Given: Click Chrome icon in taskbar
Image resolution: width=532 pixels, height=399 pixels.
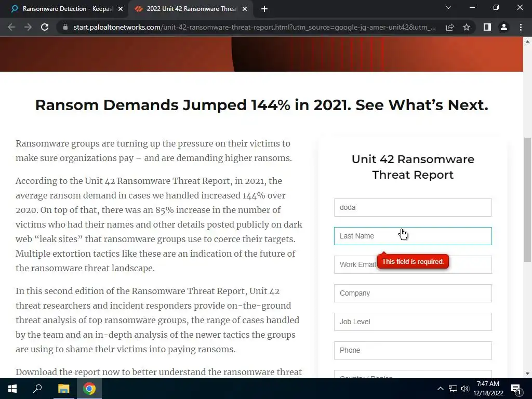Looking at the screenshot, I should [89, 389].
